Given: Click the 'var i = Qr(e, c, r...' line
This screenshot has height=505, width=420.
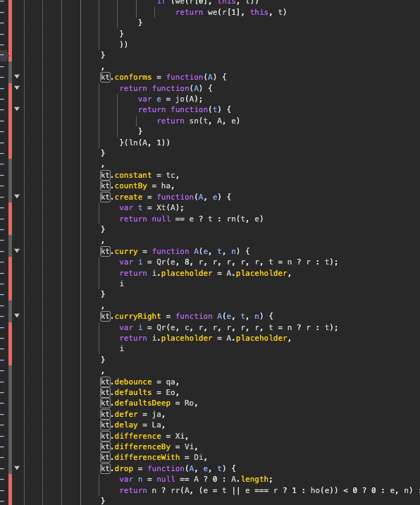Looking at the screenshot, I should [229, 327].
